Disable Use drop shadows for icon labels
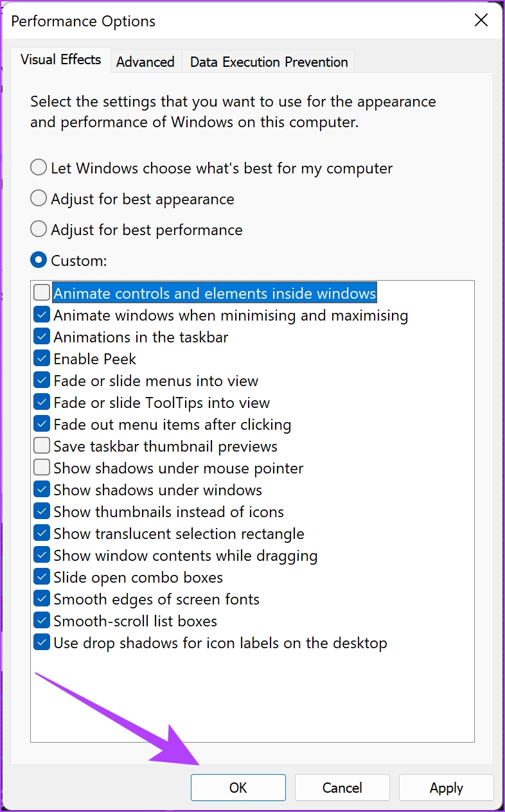Screen dimensions: 505x812 [x=42, y=643]
